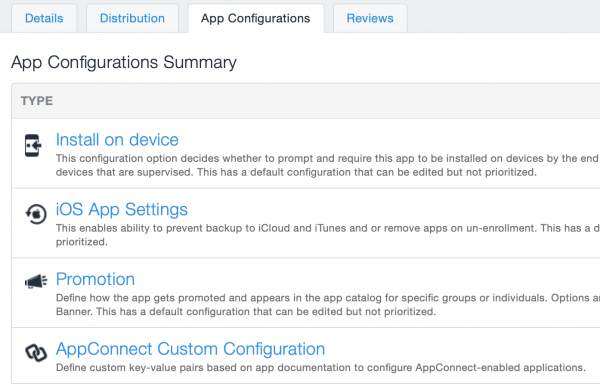Click the word prioritized under iOS App Settings
This screenshot has width=600, height=384.
pos(82,242)
